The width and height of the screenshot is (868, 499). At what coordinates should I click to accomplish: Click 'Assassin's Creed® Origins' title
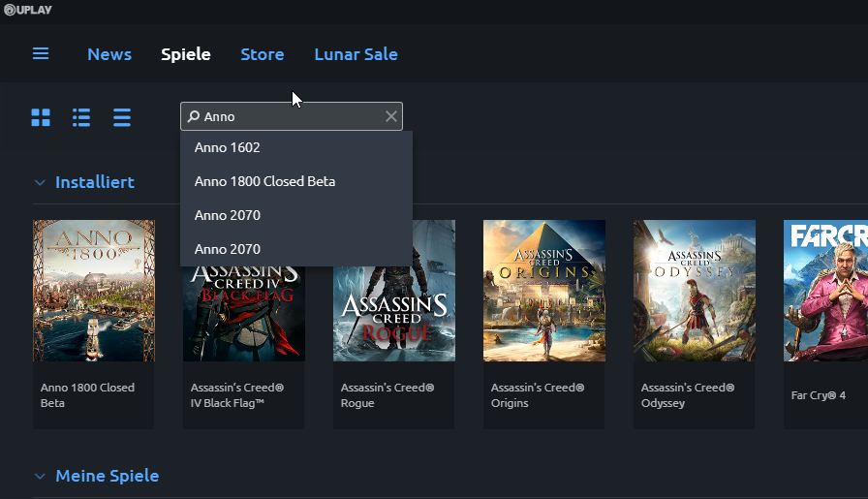click(x=538, y=395)
